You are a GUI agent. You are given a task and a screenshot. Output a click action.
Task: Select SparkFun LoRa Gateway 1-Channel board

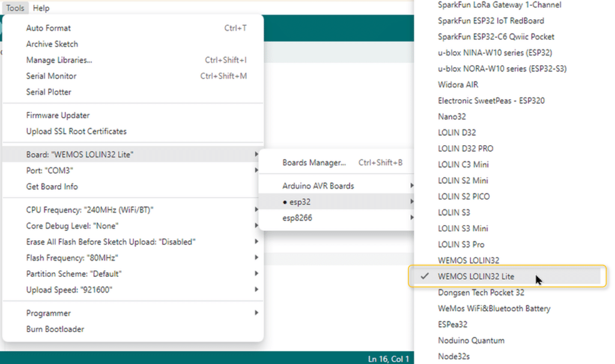pos(499,5)
